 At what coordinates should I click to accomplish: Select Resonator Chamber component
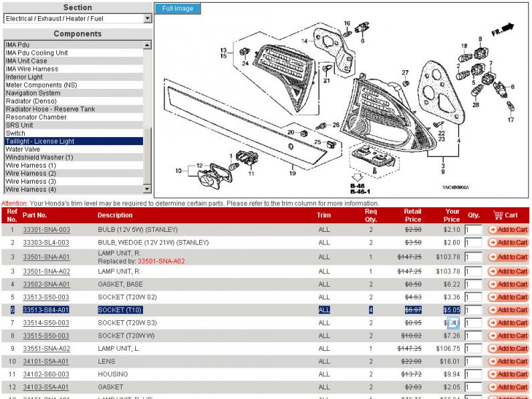point(74,117)
